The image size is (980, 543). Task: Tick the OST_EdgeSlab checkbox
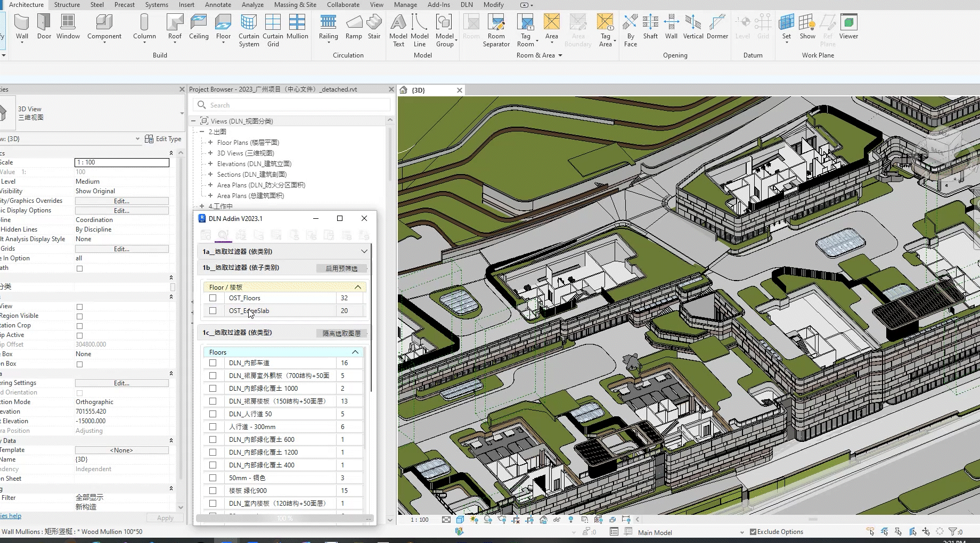(x=213, y=311)
